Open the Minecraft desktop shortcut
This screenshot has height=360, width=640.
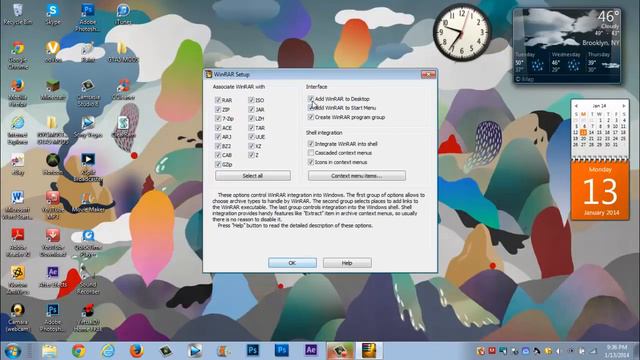click(x=53, y=91)
